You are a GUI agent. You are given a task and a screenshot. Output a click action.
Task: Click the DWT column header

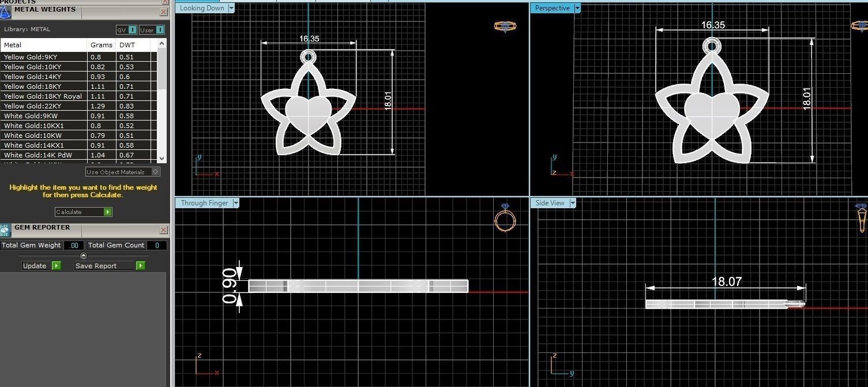coord(133,45)
